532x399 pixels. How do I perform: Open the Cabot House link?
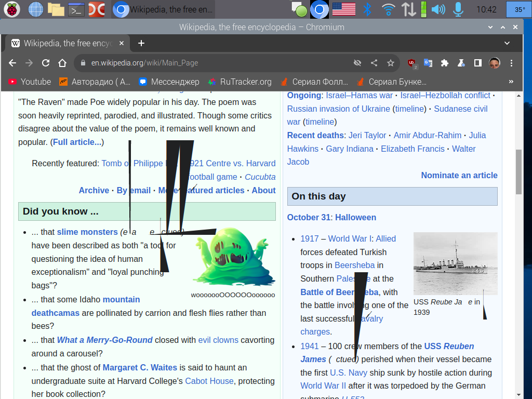pyautogui.click(x=209, y=381)
